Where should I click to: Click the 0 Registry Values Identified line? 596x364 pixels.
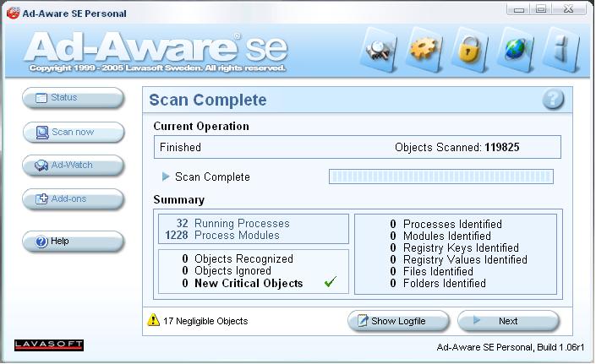(458, 259)
